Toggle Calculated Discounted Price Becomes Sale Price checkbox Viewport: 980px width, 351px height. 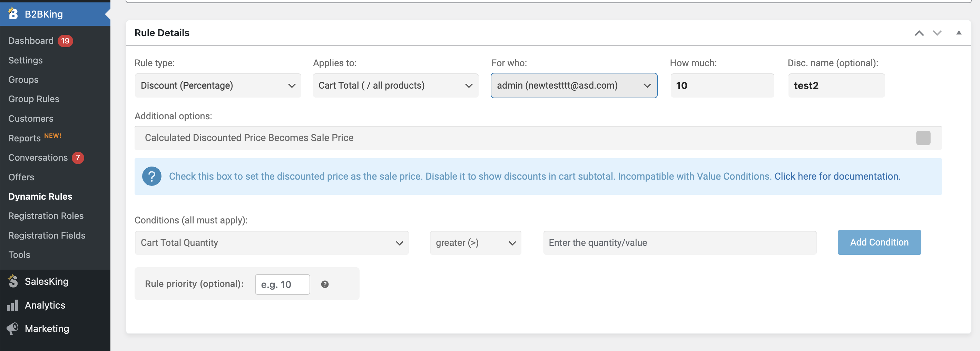pyautogui.click(x=923, y=138)
